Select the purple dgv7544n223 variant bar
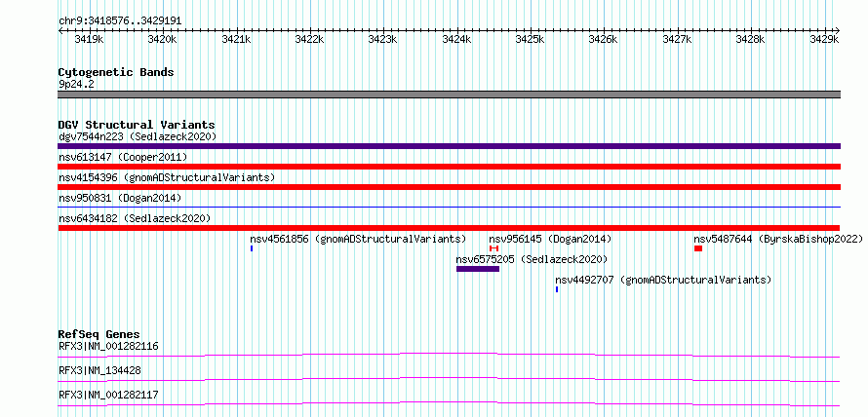Viewport: 868px width, 417px height. point(449,146)
